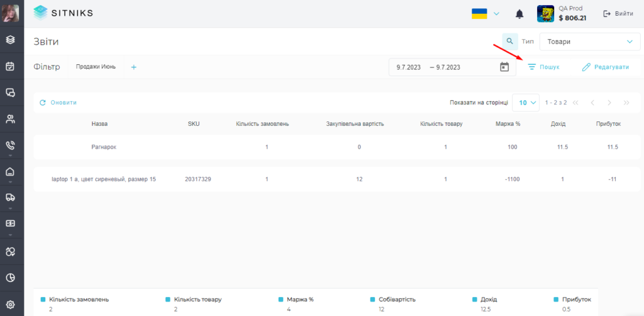Open the Тип dropdown showing Товари
This screenshot has height=316, width=644.
(x=589, y=42)
